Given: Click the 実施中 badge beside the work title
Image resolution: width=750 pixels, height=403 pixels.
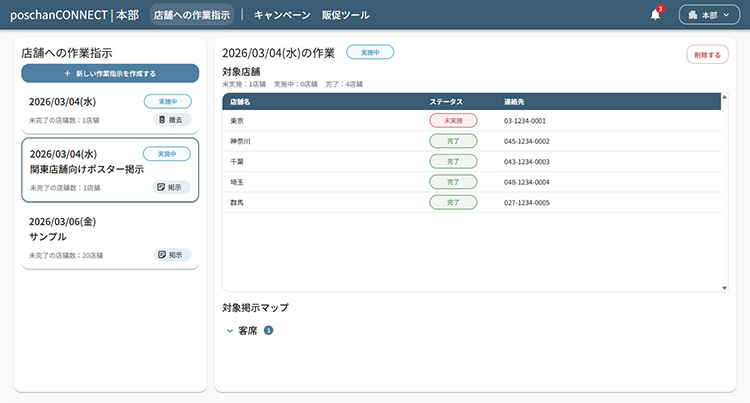Looking at the screenshot, I should point(369,52).
